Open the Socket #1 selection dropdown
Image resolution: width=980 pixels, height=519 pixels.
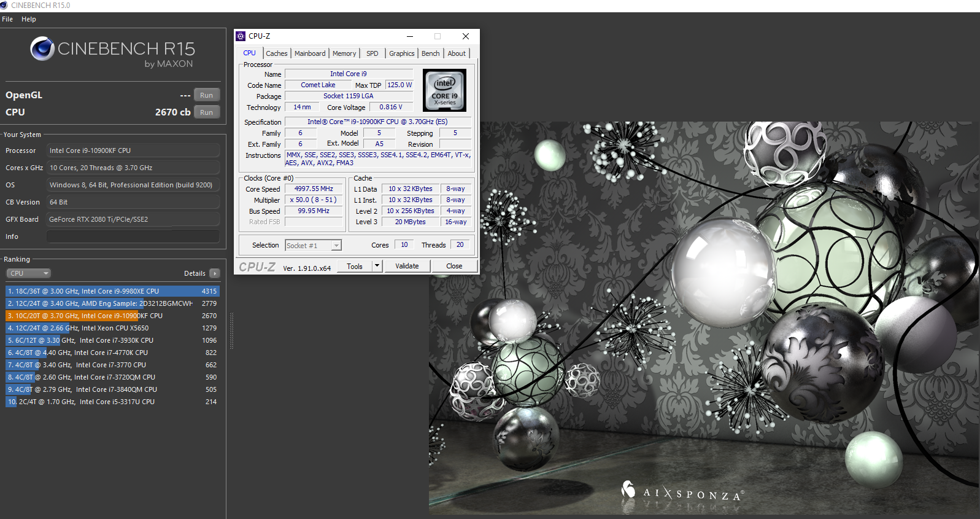pos(313,246)
